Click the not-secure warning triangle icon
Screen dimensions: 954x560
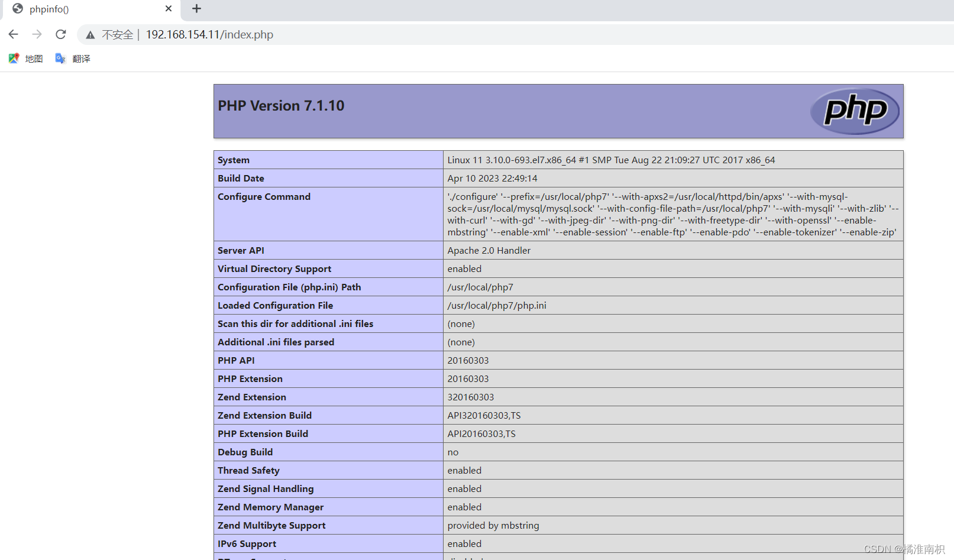(90, 35)
